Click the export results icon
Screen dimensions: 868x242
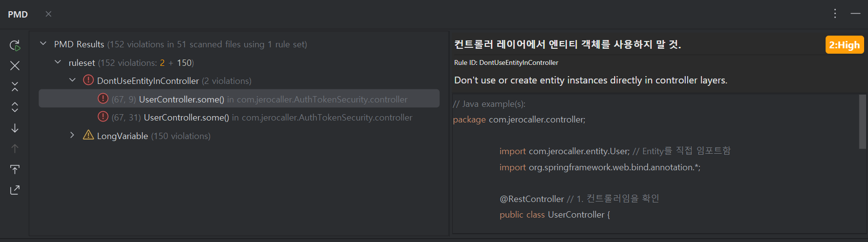click(15, 190)
